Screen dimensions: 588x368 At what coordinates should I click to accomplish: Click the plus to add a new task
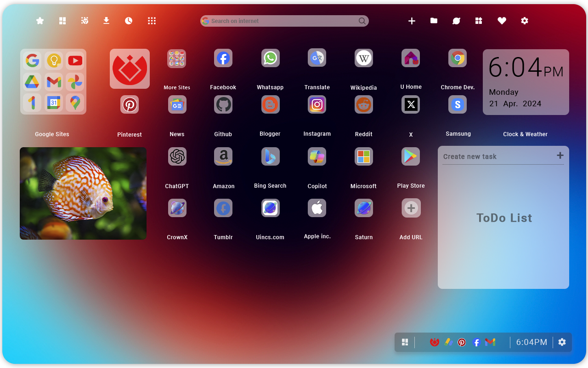(560, 156)
